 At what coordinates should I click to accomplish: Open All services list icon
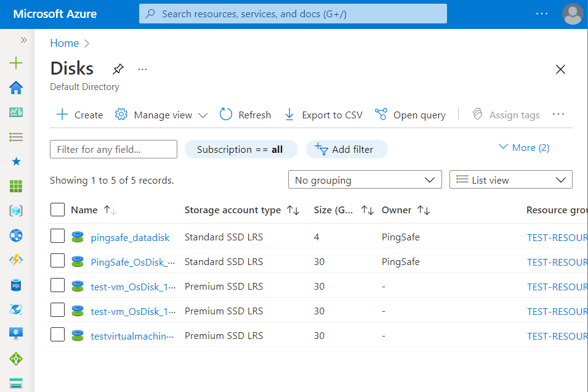[16, 137]
